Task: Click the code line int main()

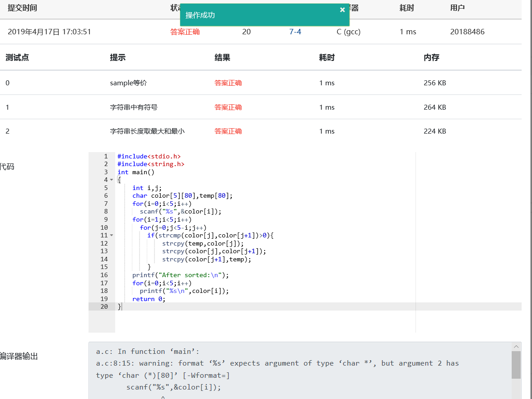Action: (136, 172)
